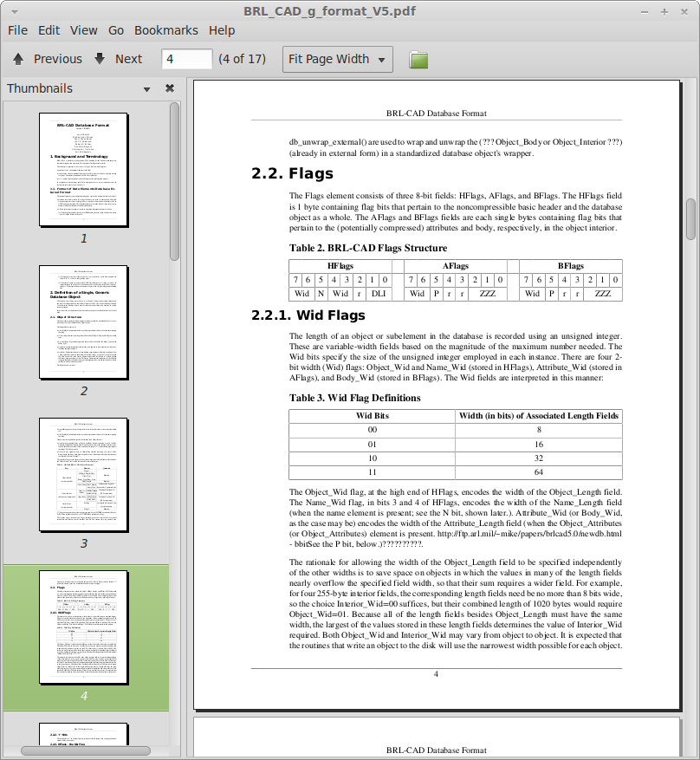
Task: Click the Next page down-arrow icon
Action: (x=100, y=59)
